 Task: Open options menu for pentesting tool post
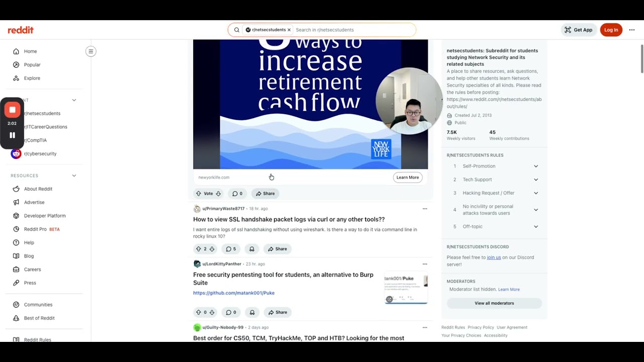pyautogui.click(x=425, y=264)
